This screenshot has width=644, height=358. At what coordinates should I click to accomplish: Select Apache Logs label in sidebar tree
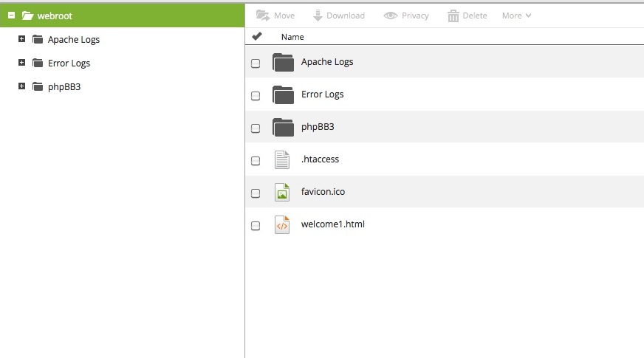(x=74, y=40)
